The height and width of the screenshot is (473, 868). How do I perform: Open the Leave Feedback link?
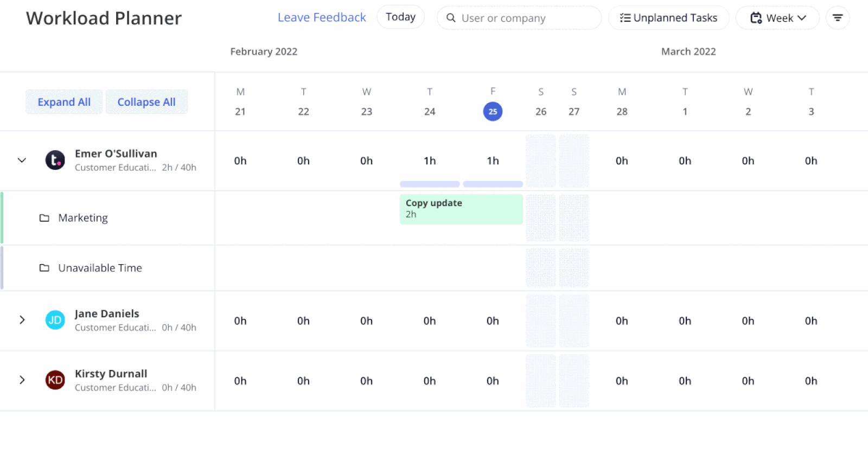[x=322, y=17]
